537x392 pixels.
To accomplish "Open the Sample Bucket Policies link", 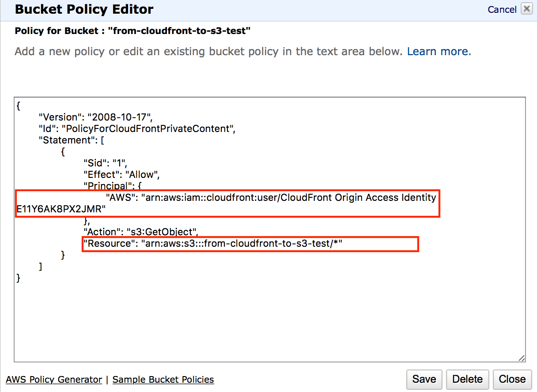I will click(x=163, y=380).
